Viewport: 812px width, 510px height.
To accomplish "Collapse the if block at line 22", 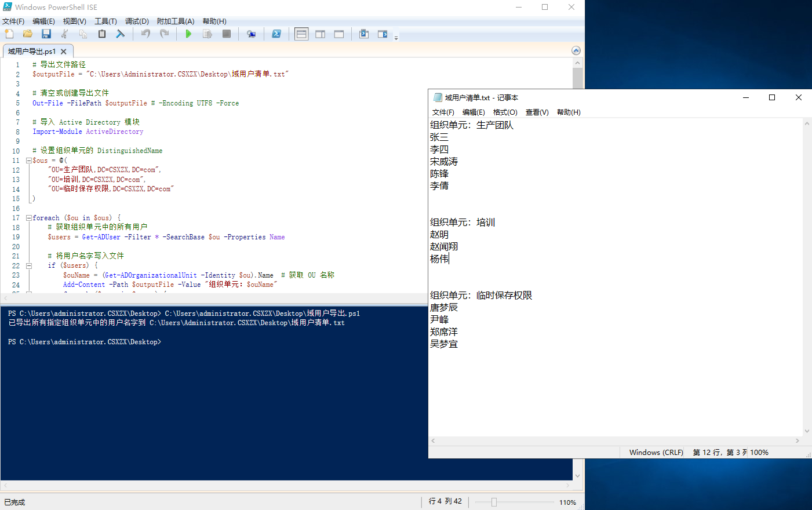I will (x=28, y=265).
